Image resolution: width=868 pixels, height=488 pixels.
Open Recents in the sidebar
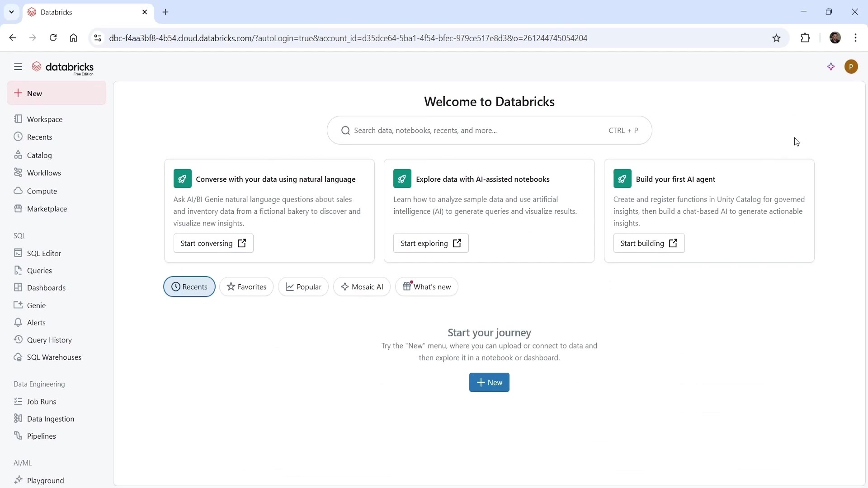(57, 137)
